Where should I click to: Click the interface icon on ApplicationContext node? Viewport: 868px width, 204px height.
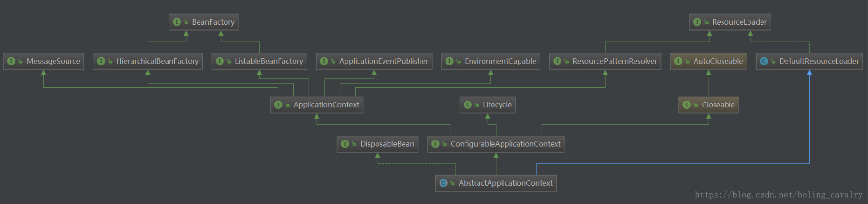[278, 105]
